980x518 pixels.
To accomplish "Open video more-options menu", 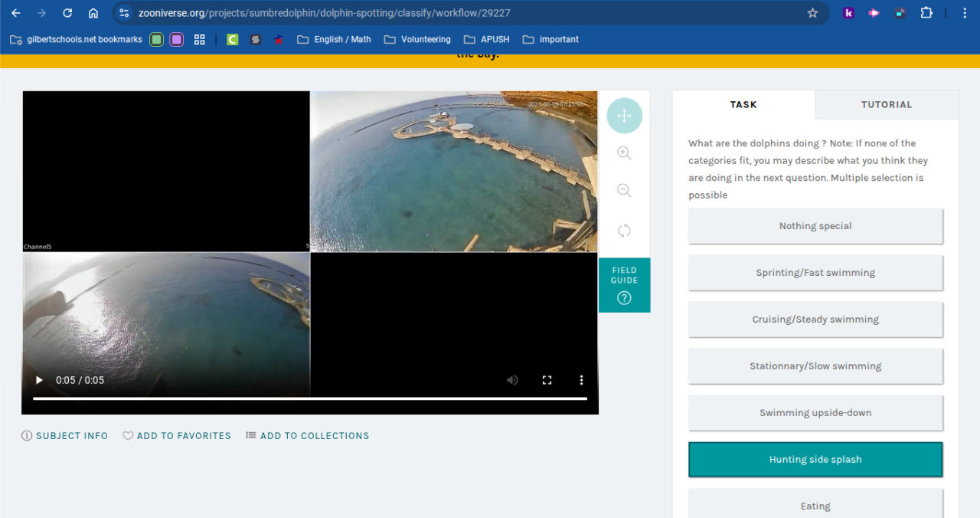I will click(581, 380).
